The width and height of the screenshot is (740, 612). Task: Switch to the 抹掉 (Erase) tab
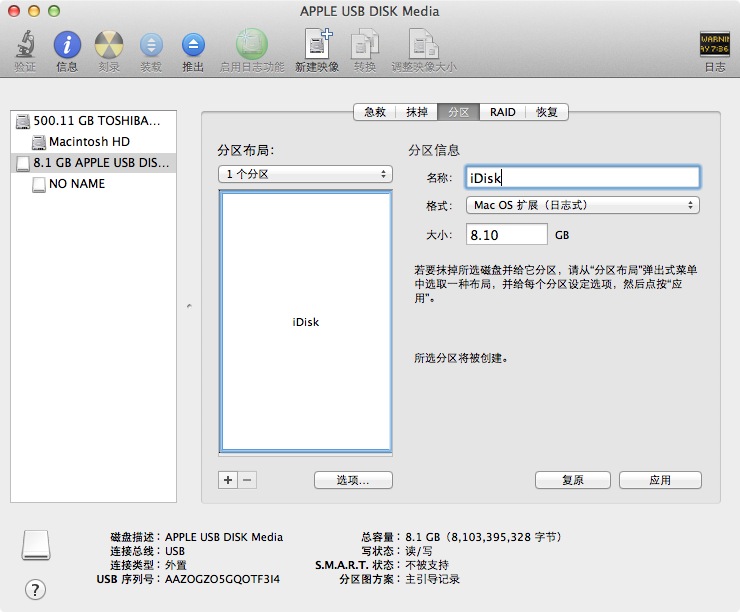tap(417, 112)
